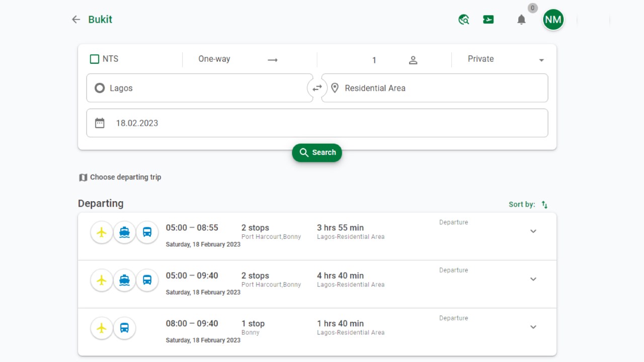
Task: Edit the Residential Area destination field
Action: click(x=435, y=88)
